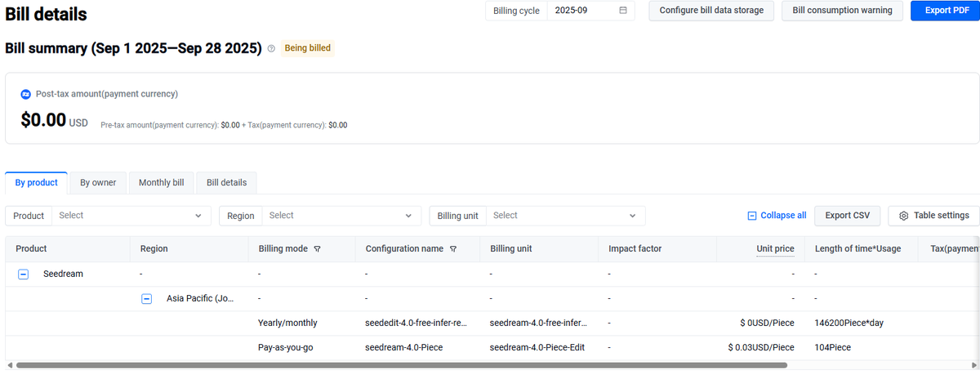Open the billing cycle calendar icon
Screen dimensions: 980x375
click(623, 11)
